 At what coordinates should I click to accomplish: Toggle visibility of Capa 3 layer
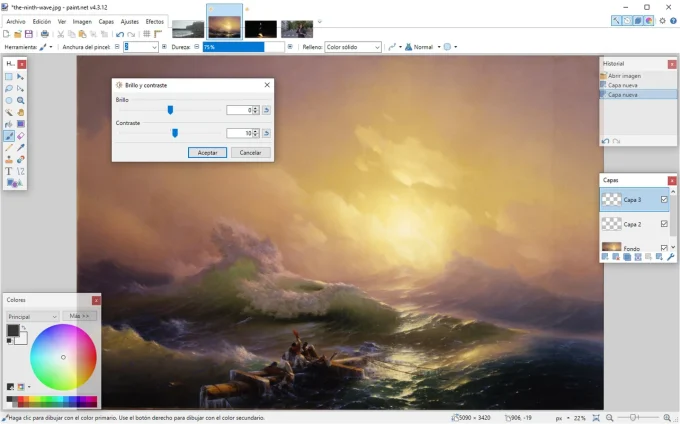point(664,199)
